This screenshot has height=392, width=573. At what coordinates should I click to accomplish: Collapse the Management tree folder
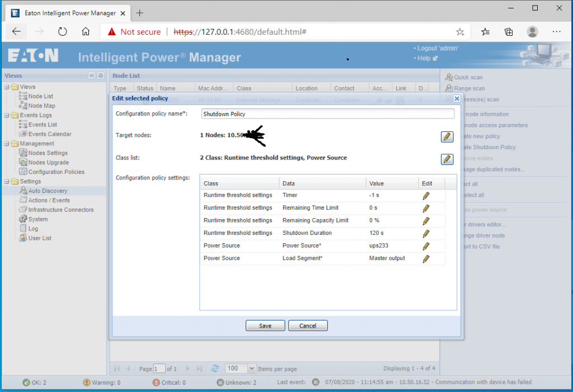coord(7,144)
